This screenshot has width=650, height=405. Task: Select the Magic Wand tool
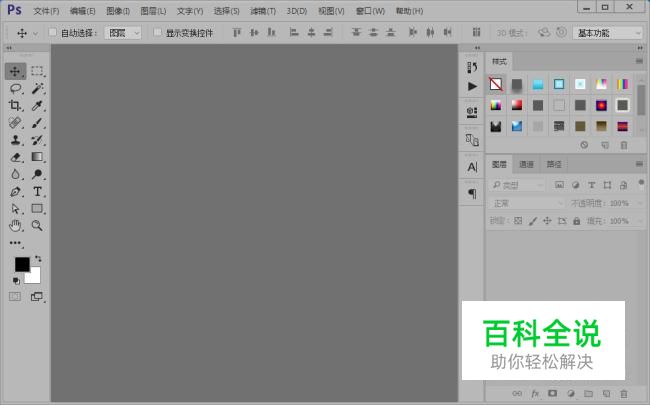(x=37, y=88)
